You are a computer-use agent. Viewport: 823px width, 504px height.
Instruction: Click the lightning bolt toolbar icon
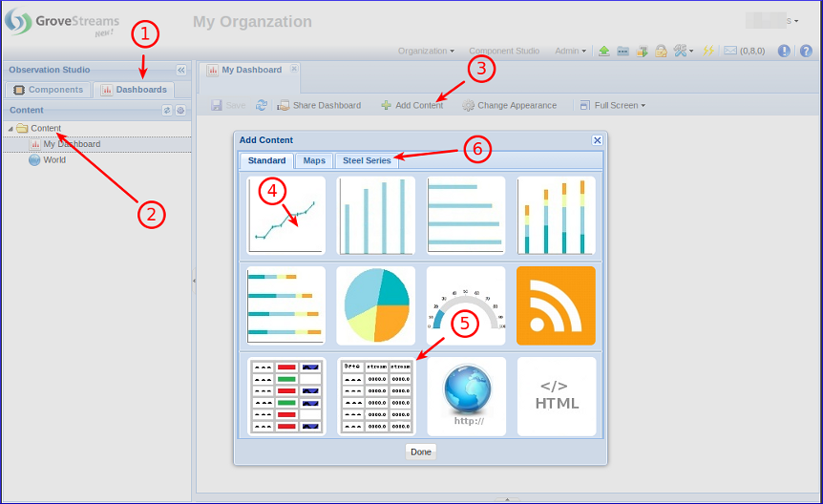click(x=707, y=52)
